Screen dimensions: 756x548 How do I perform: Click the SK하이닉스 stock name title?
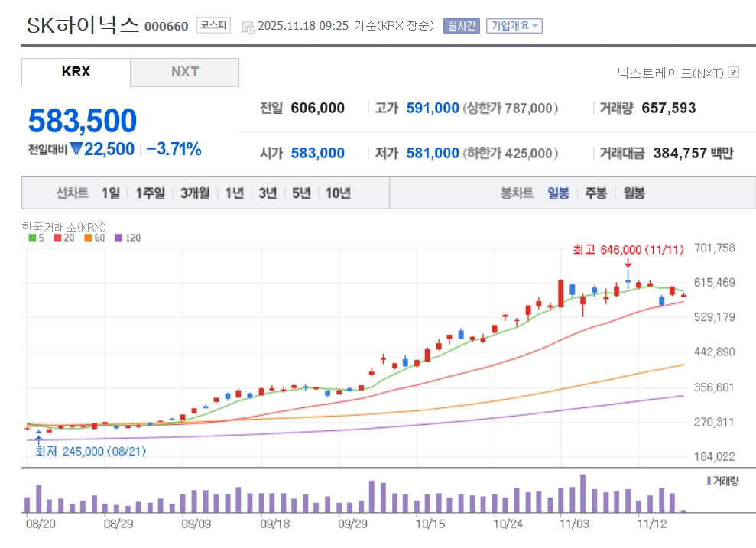(83, 26)
